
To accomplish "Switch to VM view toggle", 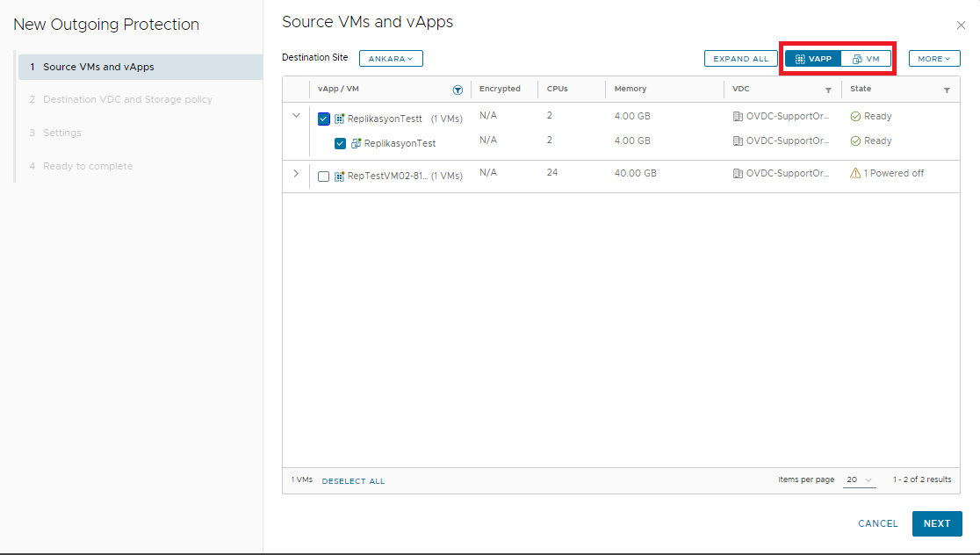I will click(x=866, y=59).
